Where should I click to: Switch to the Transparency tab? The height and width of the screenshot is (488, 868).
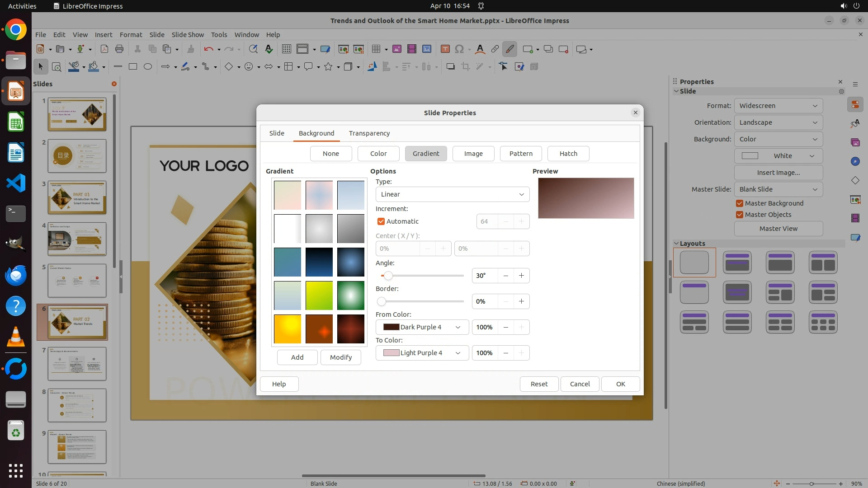369,133
